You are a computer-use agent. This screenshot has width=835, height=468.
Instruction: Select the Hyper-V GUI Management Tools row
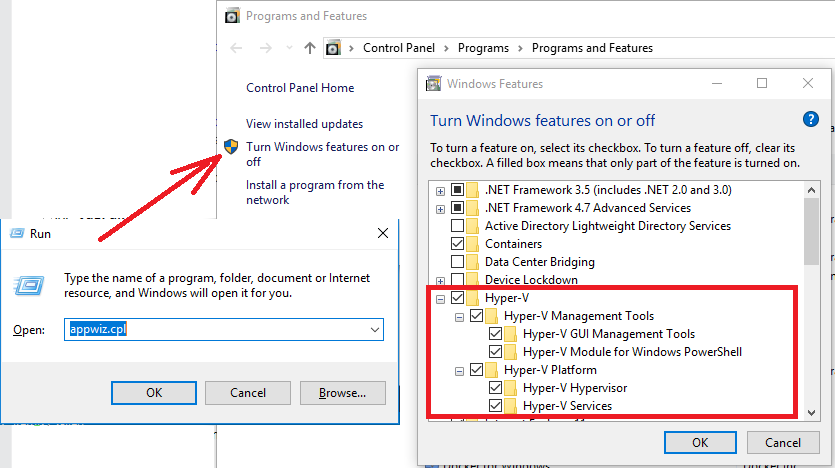tap(609, 334)
